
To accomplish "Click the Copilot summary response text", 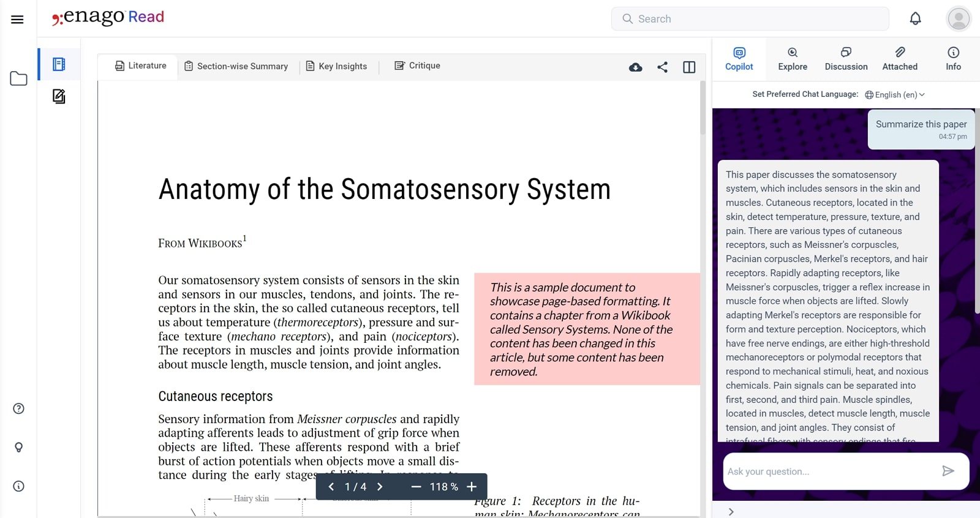I will 828,301.
